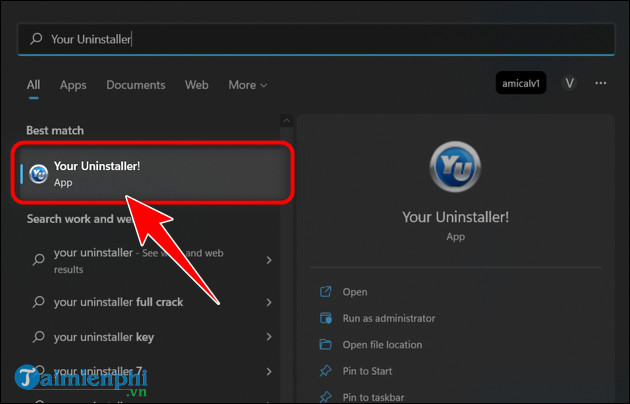Screen dimensions: 630x404
Task: Click the large Your Uninstaller! logo in details pane
Action: (x=455, y=166)
